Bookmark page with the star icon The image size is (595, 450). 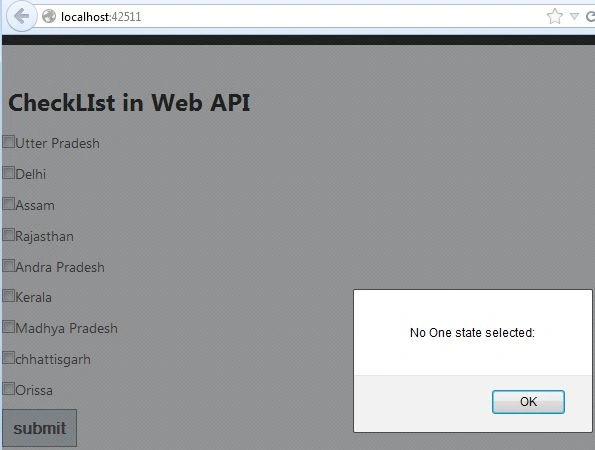(x=554, y=16)
